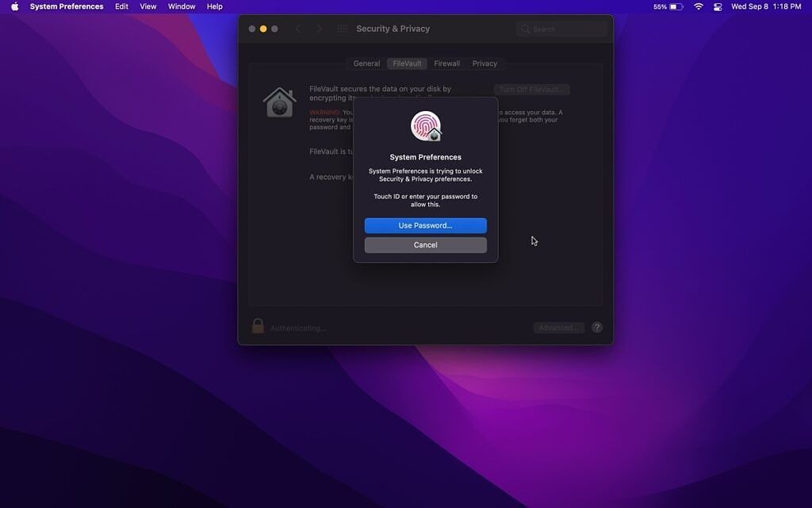Viewport: 812px width, 508px height.
Task: Click the Use Password button
Action: point(425,225)
